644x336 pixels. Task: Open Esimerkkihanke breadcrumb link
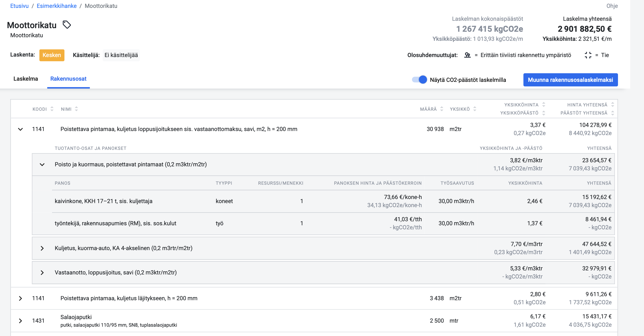pyautogui.click(x=57, y=6)
